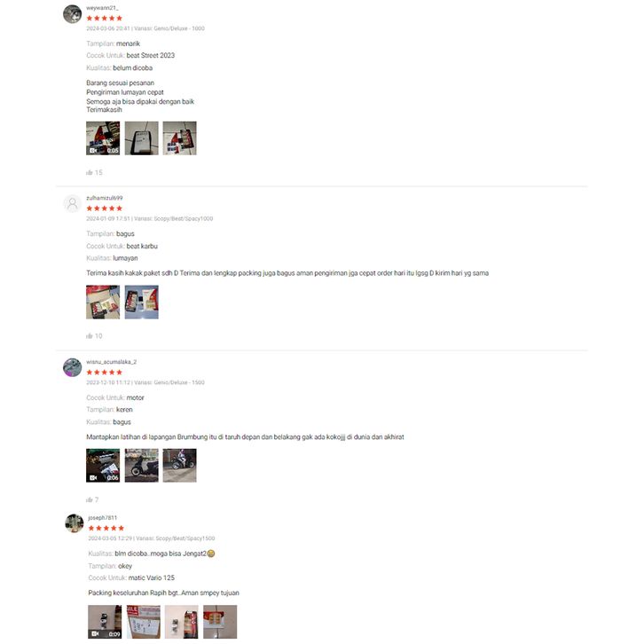This screenshot has height=644, width=644.
Task: Click the five-star rating of weywann21_ review
Action: (105, 18)
